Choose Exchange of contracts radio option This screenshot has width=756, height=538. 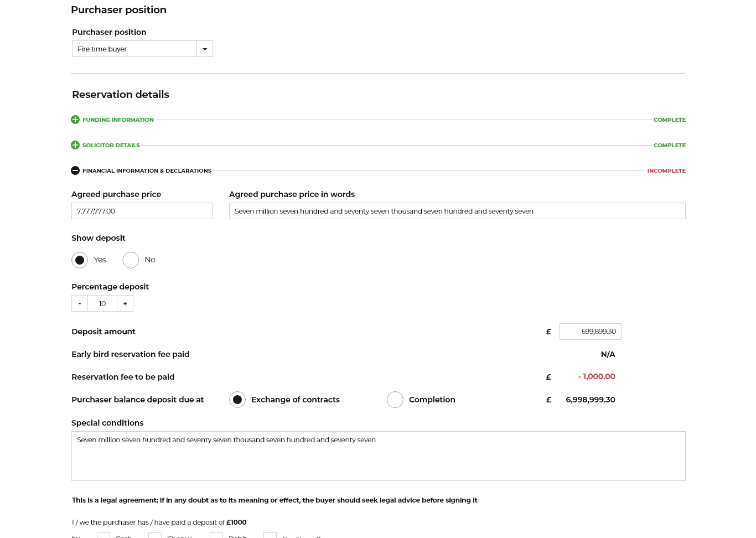pos(237,400)
